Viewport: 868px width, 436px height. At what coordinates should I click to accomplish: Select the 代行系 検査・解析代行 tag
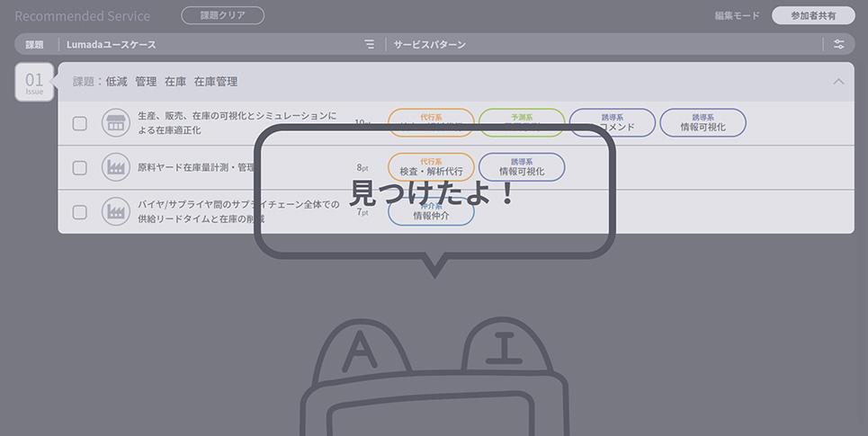click(431, 167)
